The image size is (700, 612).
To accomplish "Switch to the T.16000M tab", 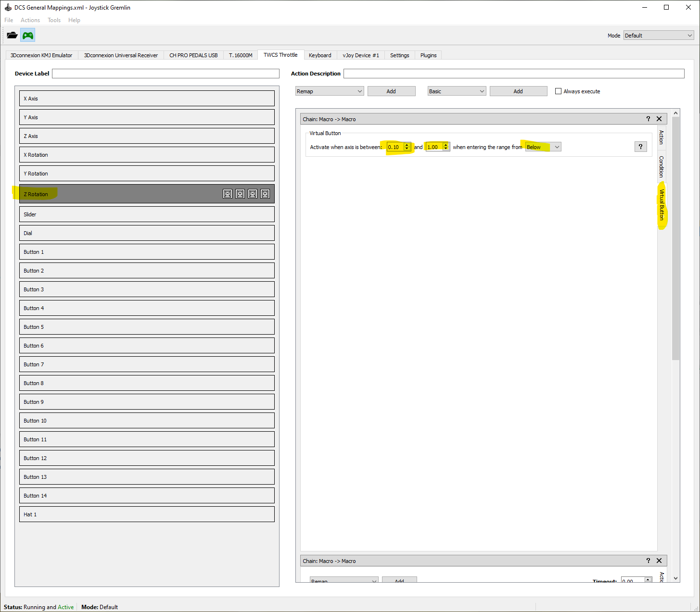I will point(241,55).
